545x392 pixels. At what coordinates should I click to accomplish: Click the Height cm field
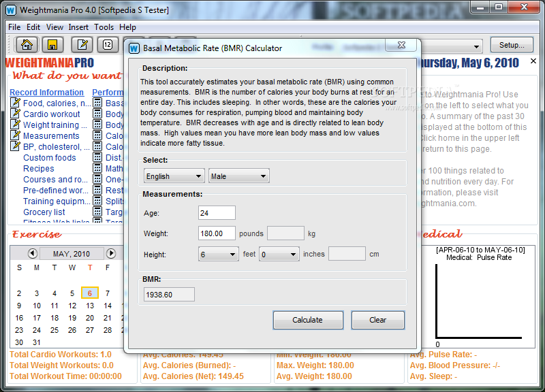click(x=347, y=254)
